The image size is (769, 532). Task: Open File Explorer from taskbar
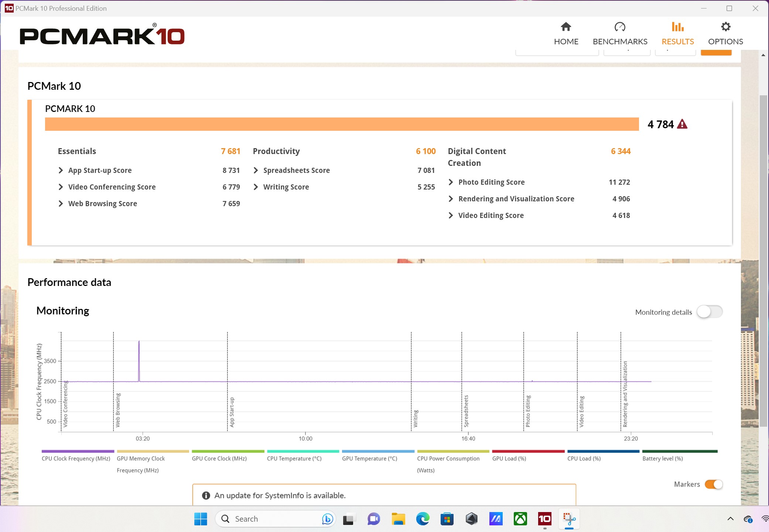click(398, 519)
